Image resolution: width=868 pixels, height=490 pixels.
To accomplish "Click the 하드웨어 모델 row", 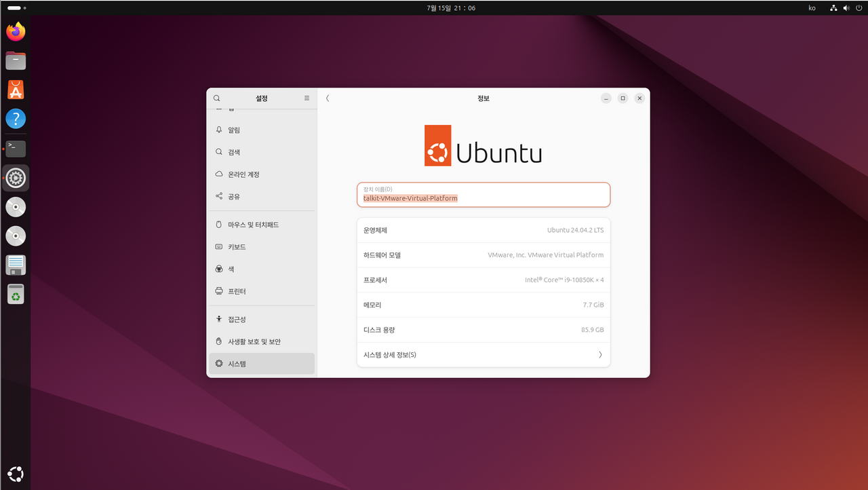I will click(484, 255).
